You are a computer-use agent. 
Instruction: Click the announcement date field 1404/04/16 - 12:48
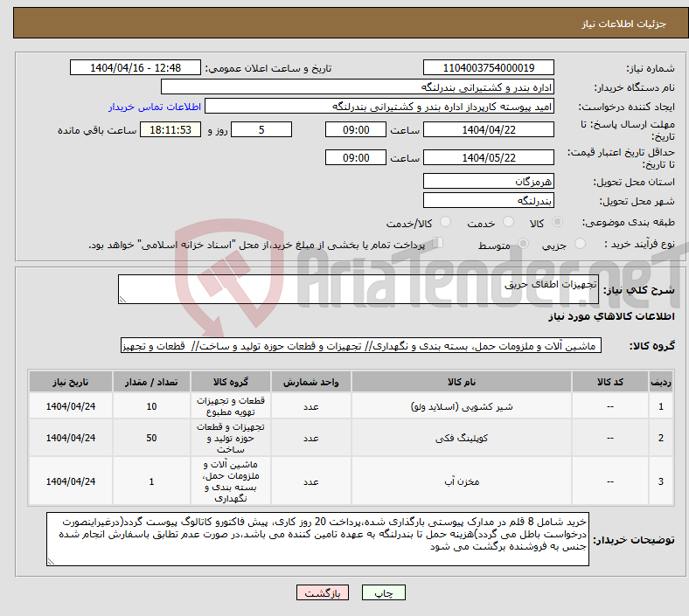tap(136, 68)
